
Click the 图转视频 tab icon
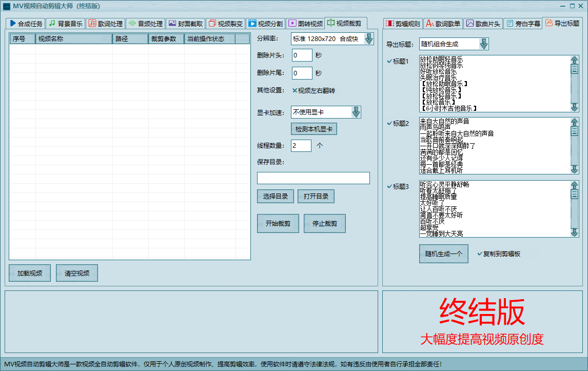pyautogui.click(x=292, y=24)
